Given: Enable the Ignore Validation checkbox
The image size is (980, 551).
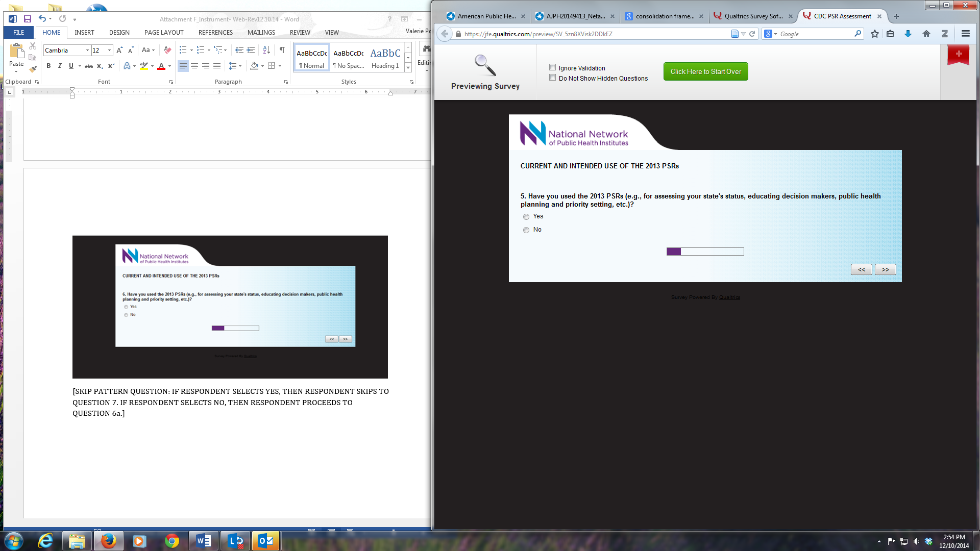Looking at the screenshot, I should [552, 67].
